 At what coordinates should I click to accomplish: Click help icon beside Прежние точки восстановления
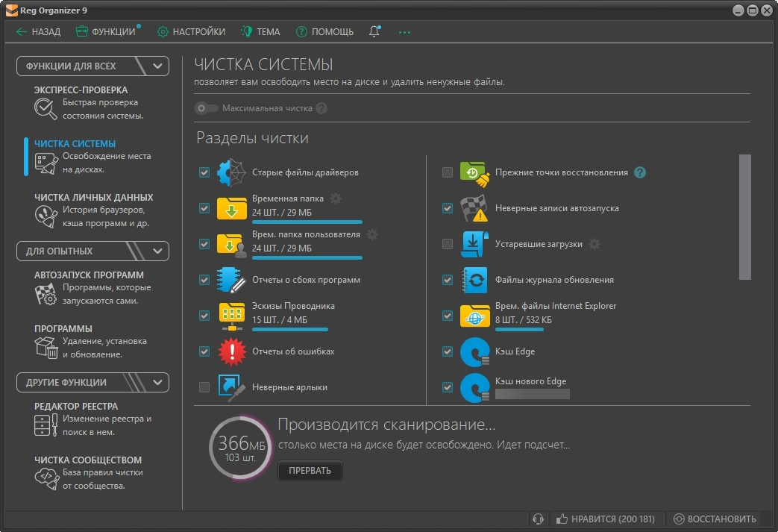click(x=639, y=172)
